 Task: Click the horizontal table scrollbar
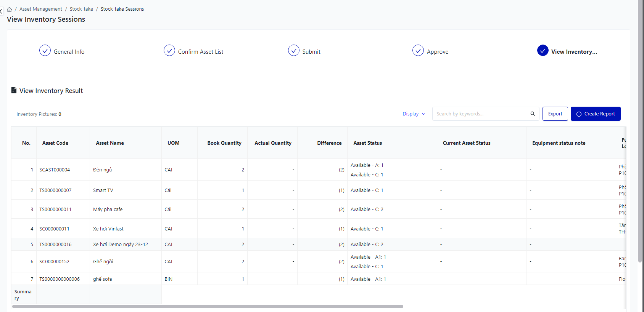[x=208, y=306]
